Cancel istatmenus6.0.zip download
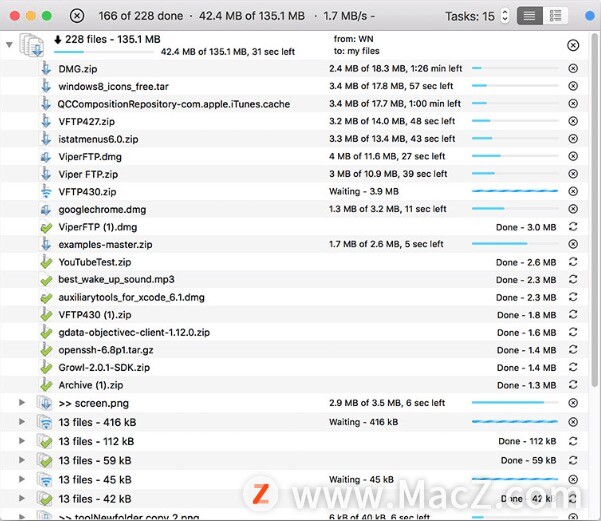This screenshot has width=601, height=521. pos(573,138)
